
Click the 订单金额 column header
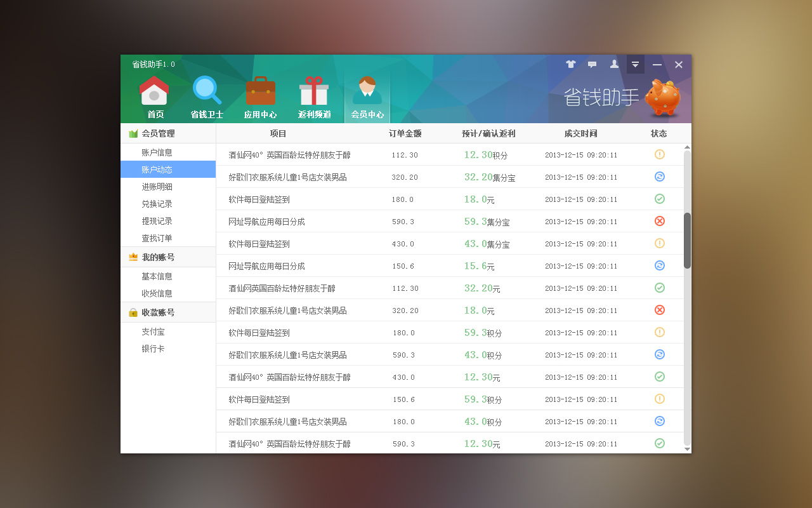tap(405, 133)
